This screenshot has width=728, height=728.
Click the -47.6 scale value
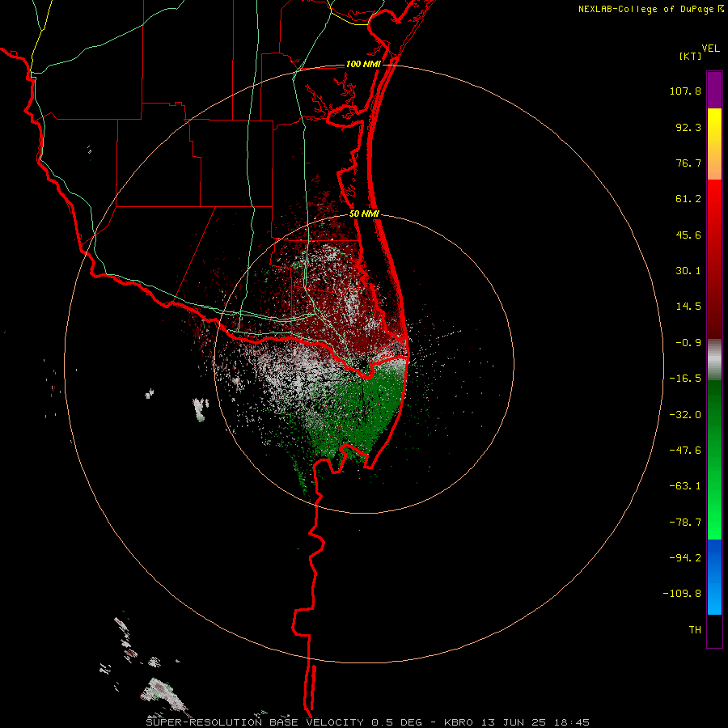(x=685, y=451)
